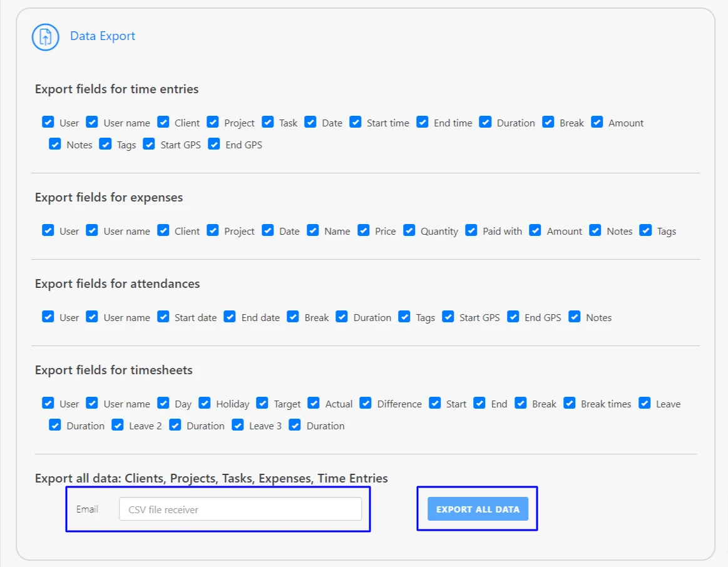Toggle Break times for timesheets
The height and width of the screenshot is (567, 728).
click(569, 403)
